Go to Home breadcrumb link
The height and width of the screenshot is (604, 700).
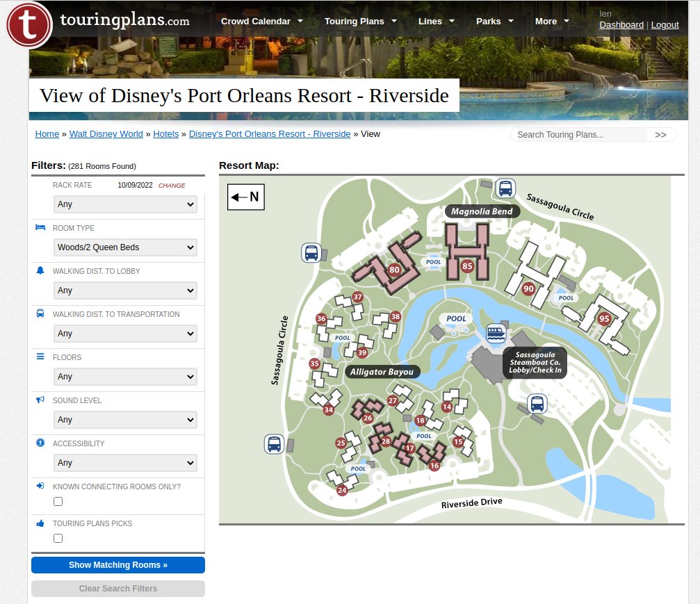(47, 134)
